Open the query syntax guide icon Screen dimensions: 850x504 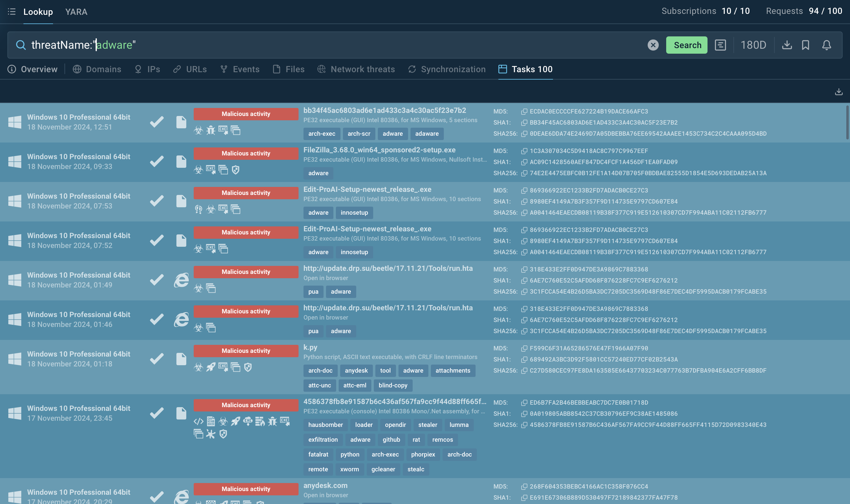click(x=720, y=45)
